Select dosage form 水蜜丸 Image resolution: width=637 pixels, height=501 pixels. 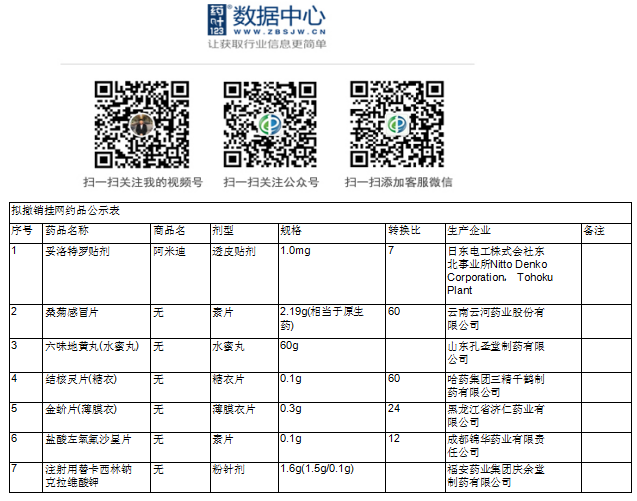click(x=229, y=346)
